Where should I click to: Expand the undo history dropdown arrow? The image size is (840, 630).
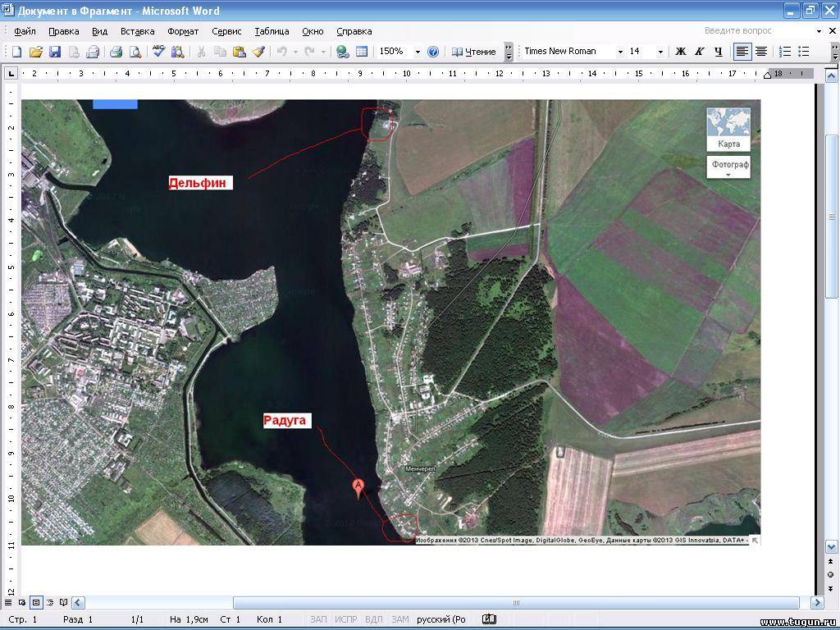tap(295, 52)
